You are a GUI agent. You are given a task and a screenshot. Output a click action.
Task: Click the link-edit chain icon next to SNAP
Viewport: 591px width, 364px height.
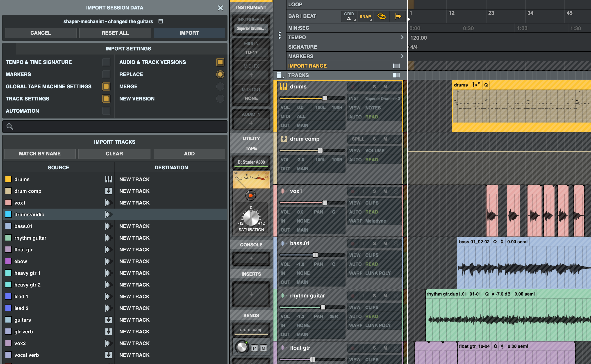(x=381, y=16)
